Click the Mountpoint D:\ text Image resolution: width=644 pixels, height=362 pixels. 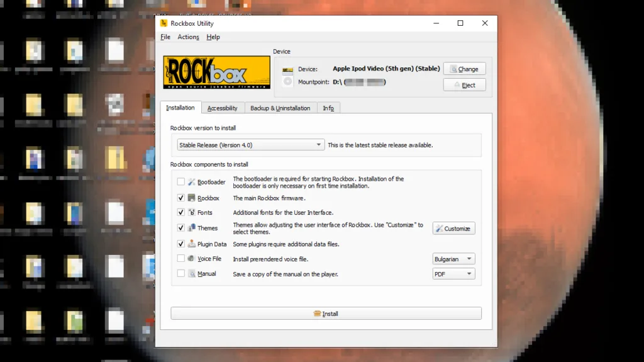pyautogui.click(x=359, y=82)
